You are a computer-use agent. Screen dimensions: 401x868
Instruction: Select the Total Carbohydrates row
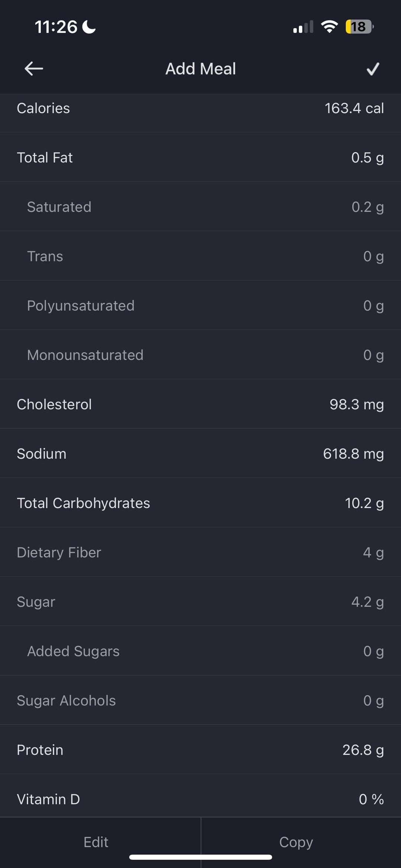click(x=200, y=503)
